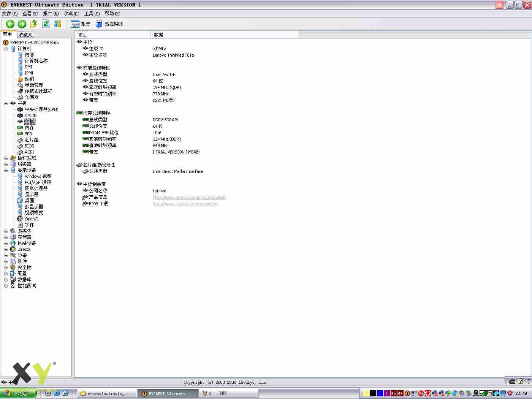Click the 现在购买 buy now button
Screen dimensions: 532x399
click(110, 24)
